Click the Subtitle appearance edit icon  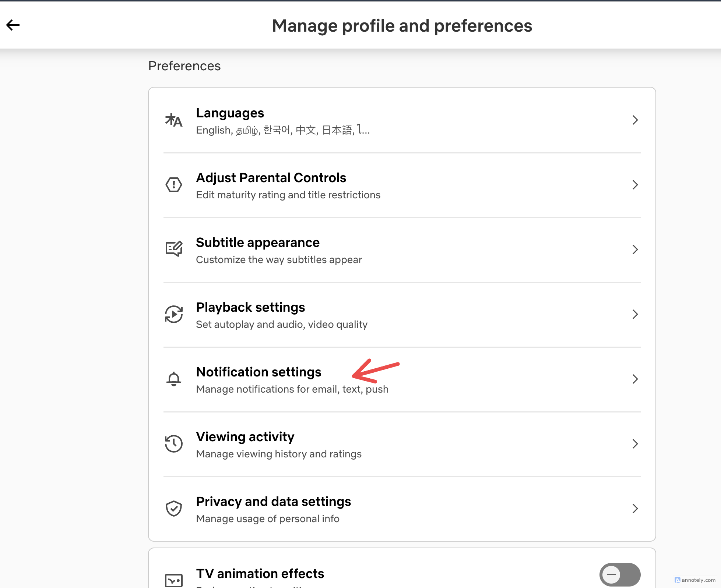(x=173, y=249)
